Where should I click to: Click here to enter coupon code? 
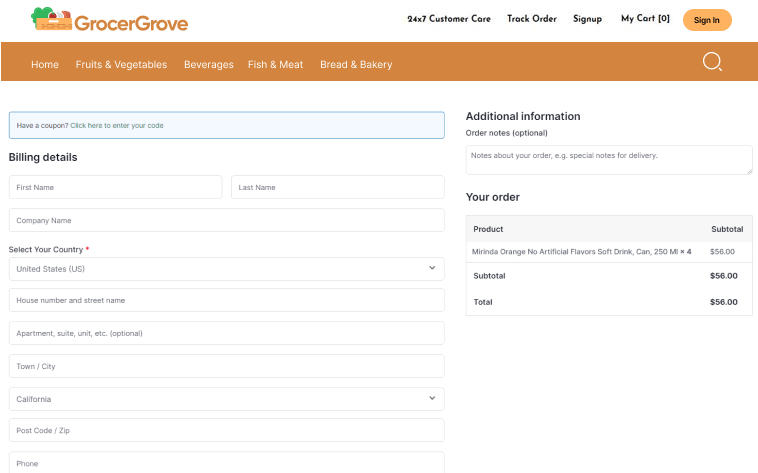click(116, 125)
